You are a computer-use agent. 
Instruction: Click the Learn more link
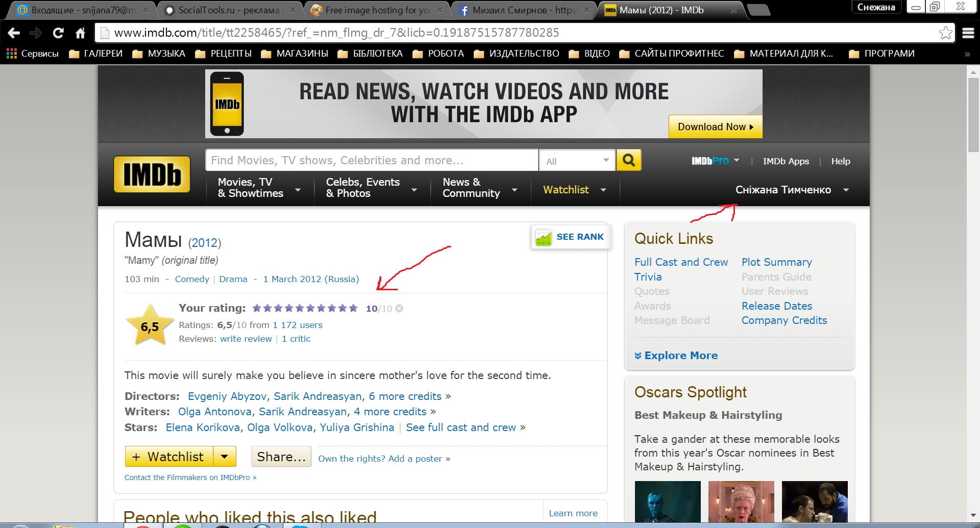tap(573, 513)
